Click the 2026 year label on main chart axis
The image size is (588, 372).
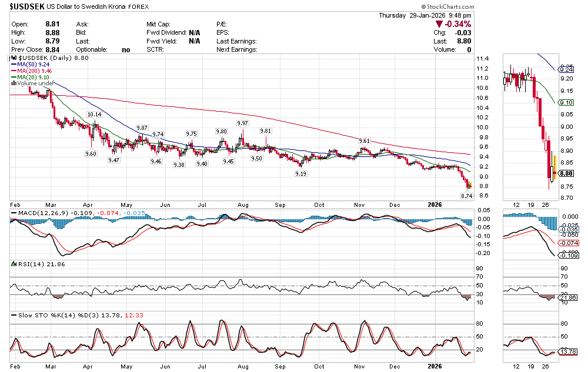pyautogui.click(x=434, y=204)
